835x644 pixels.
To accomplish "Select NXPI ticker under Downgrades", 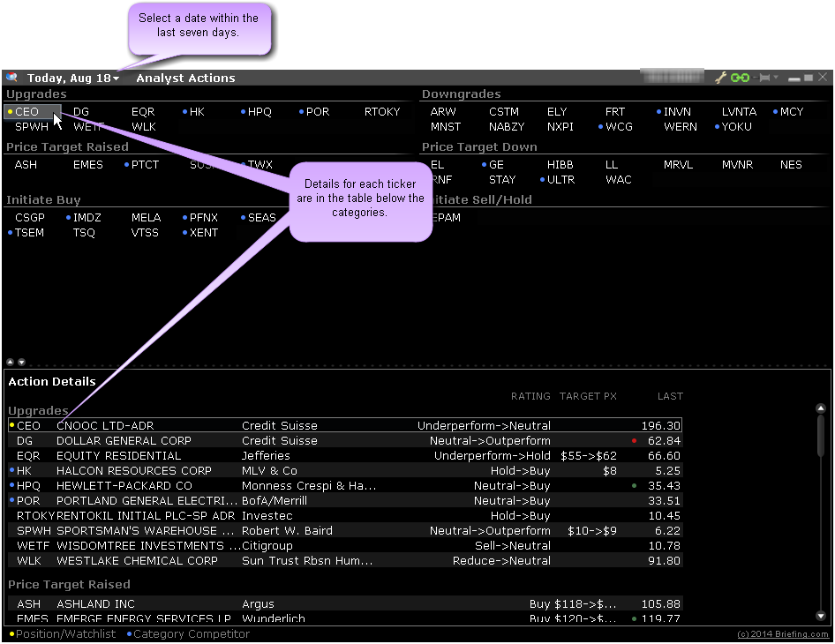I will pyautogui.click(x=560, y=127).
